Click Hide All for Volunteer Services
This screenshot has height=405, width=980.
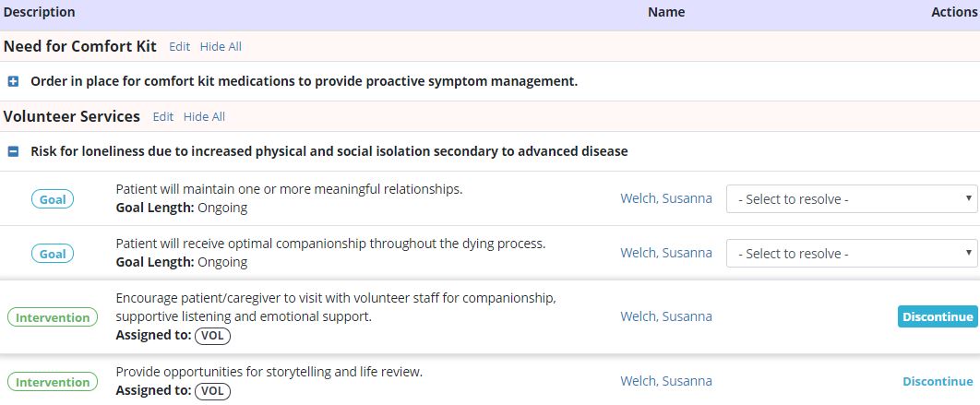pyautogui.click(x=204, y=116)
